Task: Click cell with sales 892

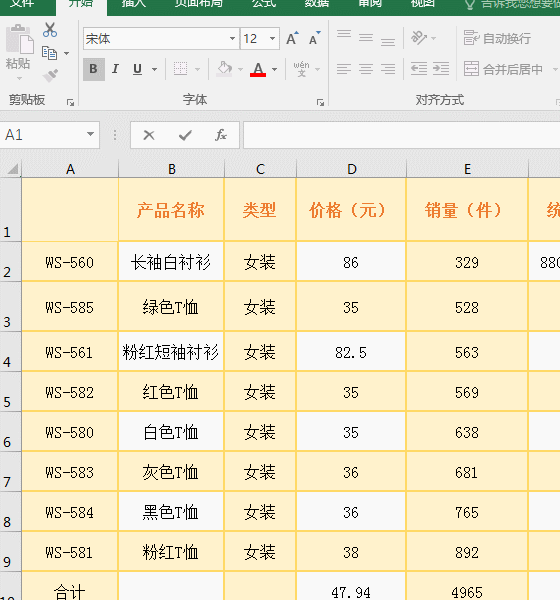Action: (467, 552)
